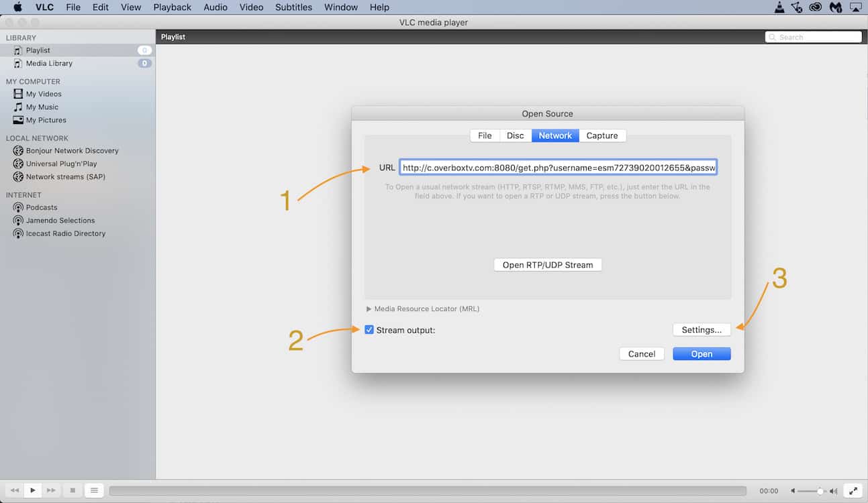Image resolution: width=868 pixels, height=503 pixels.
Task: Click inside the URL input field
Action: coord(558,168)
